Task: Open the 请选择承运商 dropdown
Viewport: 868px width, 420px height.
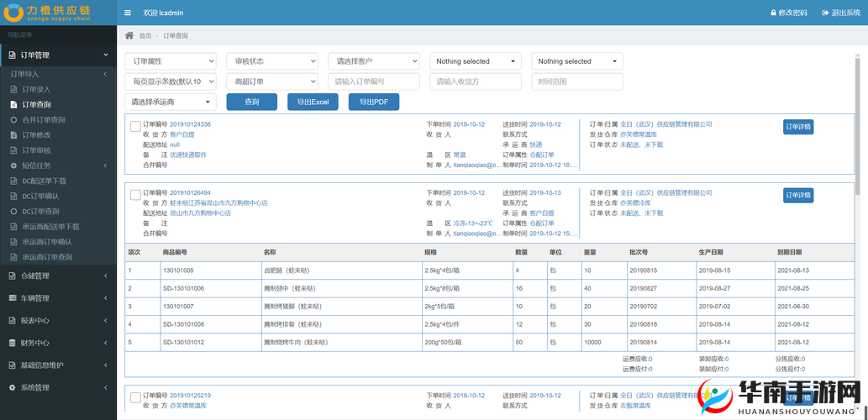Action: pos(171,102)
